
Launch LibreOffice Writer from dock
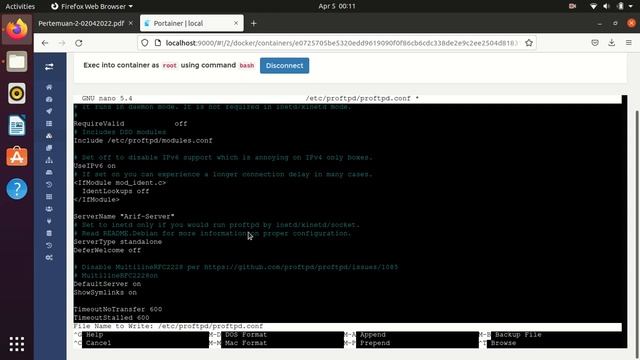click(17, 125)
